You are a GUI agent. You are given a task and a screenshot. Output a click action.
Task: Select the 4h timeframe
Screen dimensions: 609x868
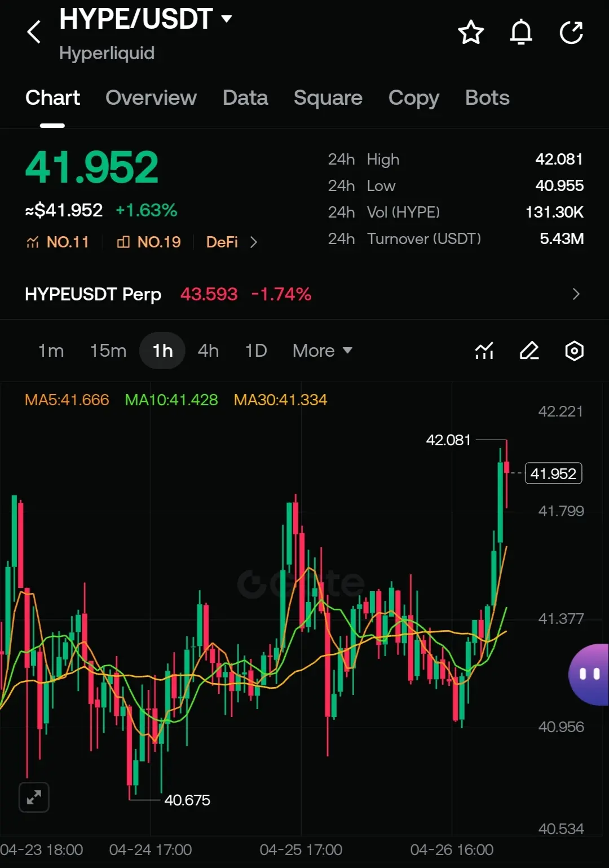(208, 351)
